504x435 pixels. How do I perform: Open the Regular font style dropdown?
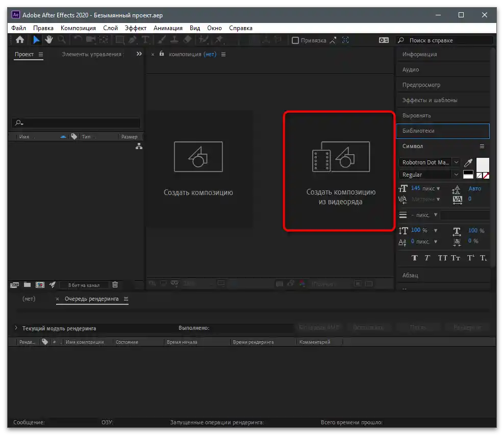(x=456, y=175)
